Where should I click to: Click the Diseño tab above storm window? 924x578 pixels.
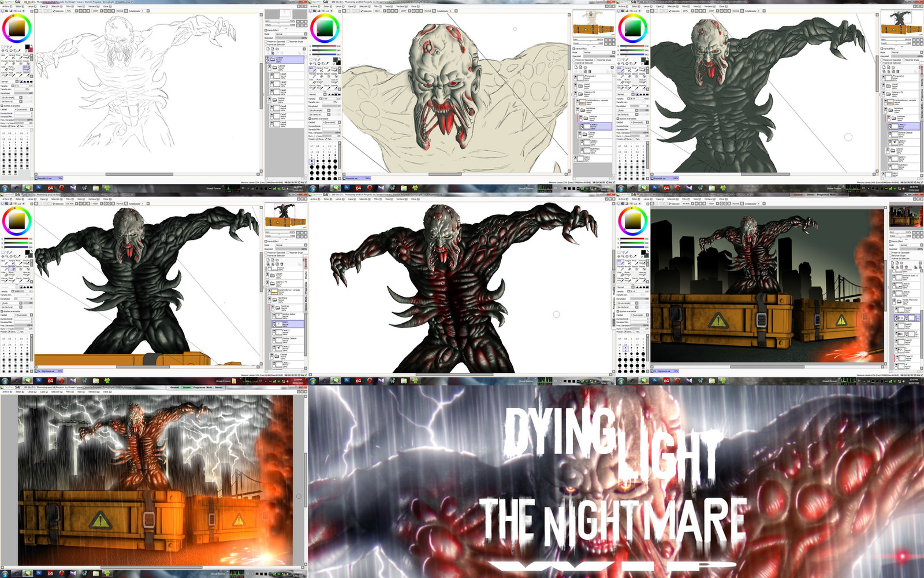pos(187,387)
